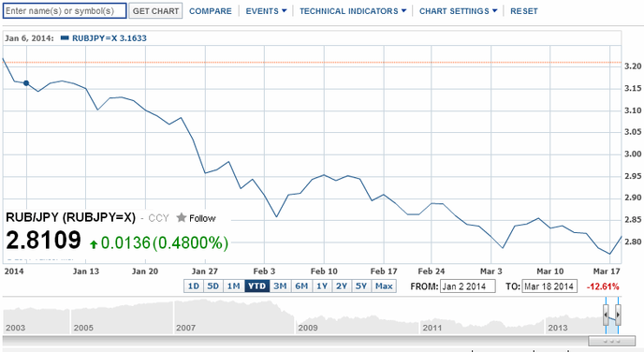Open the Events dropdown

[x=266, y=11]
